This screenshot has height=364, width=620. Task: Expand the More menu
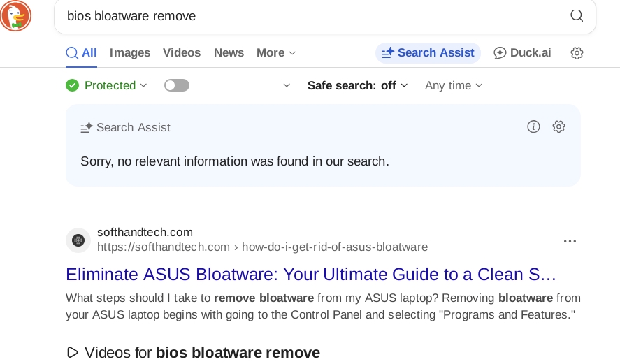[276, 53]
